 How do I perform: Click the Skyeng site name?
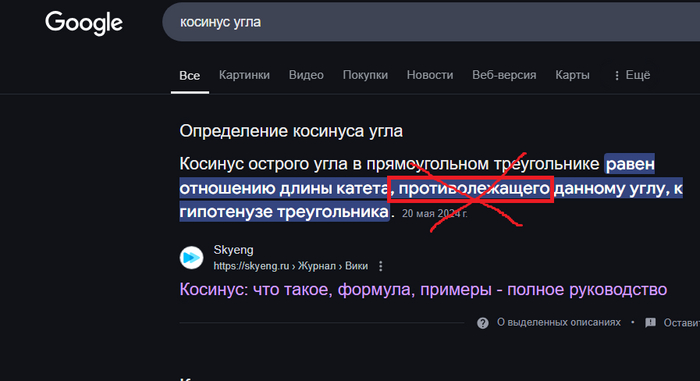coord(233,250)
